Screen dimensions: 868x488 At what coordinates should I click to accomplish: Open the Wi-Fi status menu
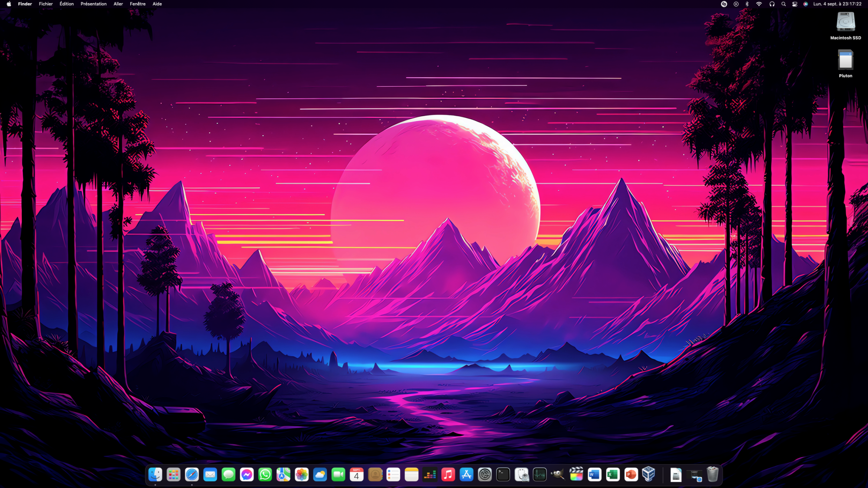click(x=759, y=4)
